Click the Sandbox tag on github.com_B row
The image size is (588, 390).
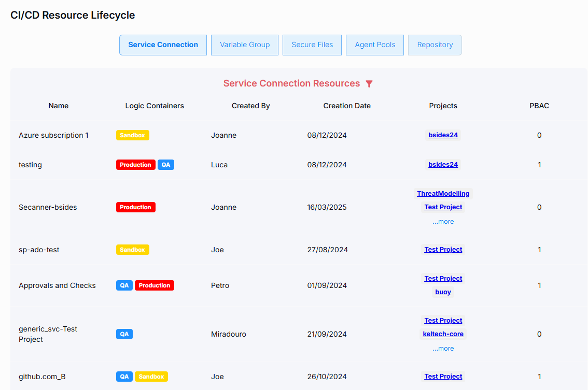(151, 377)
